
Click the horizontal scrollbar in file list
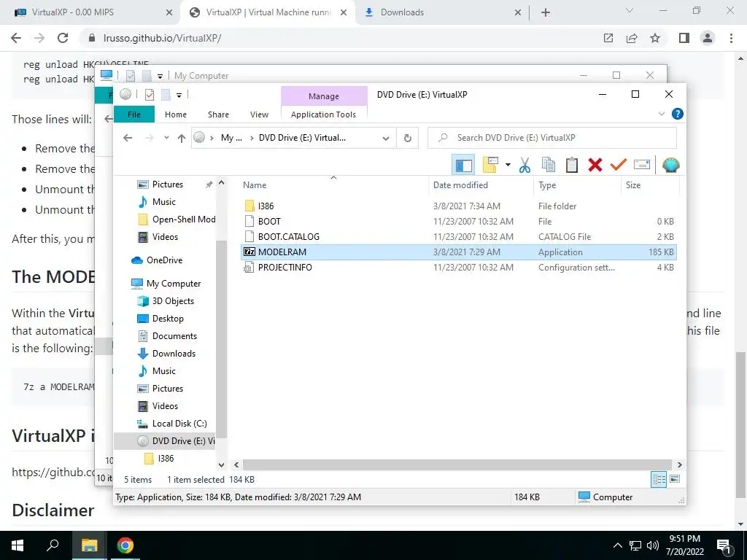point(457,464)
